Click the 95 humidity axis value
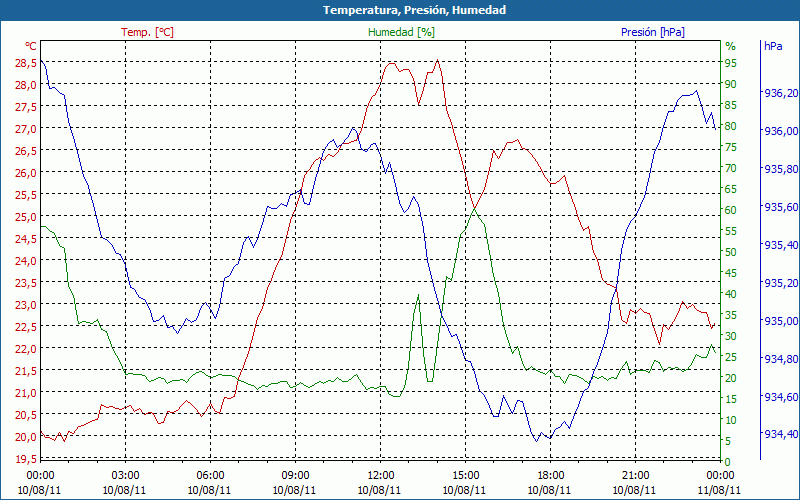Viewport: 800px width, 500px height. pyautogui.click(x=731, y=63)
